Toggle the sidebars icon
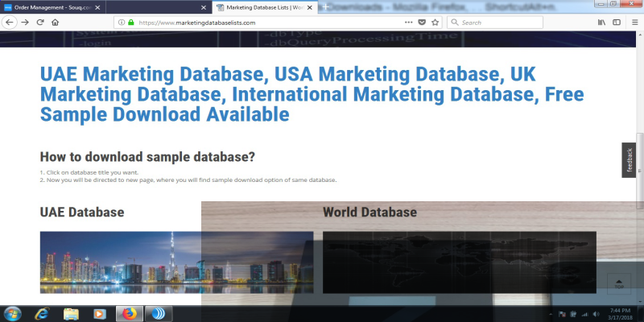Screen dimensions: 644x322 click(617, 23)
